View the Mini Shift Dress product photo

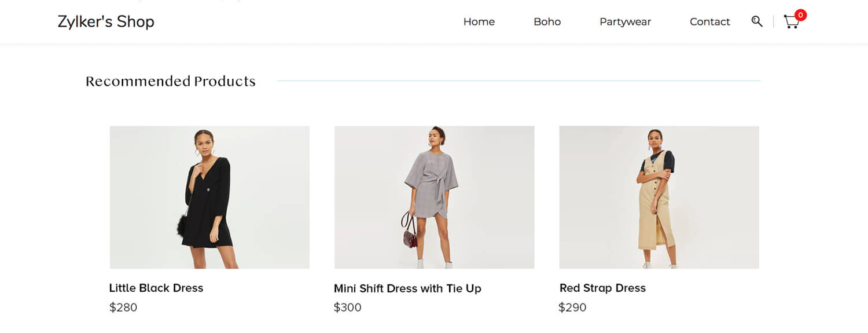click(x=434, y=197)
